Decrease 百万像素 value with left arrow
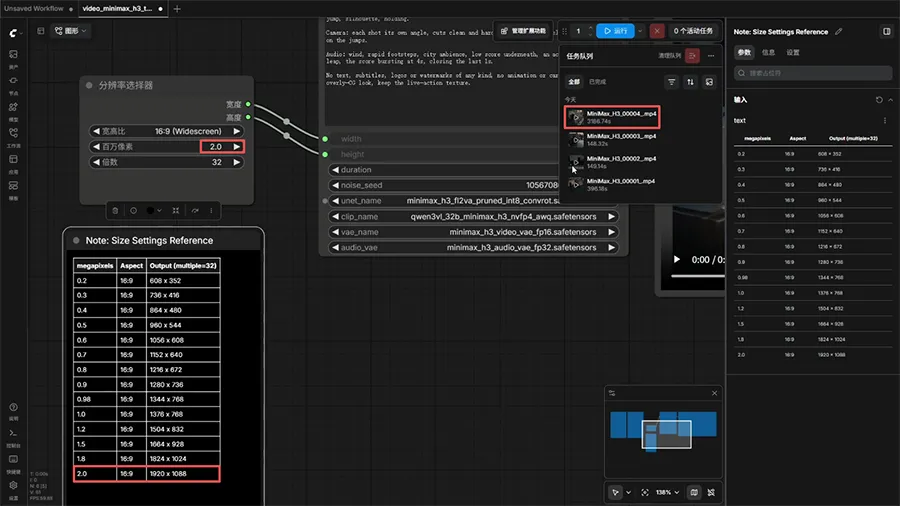Screen dimensions: 900x506 96,147
